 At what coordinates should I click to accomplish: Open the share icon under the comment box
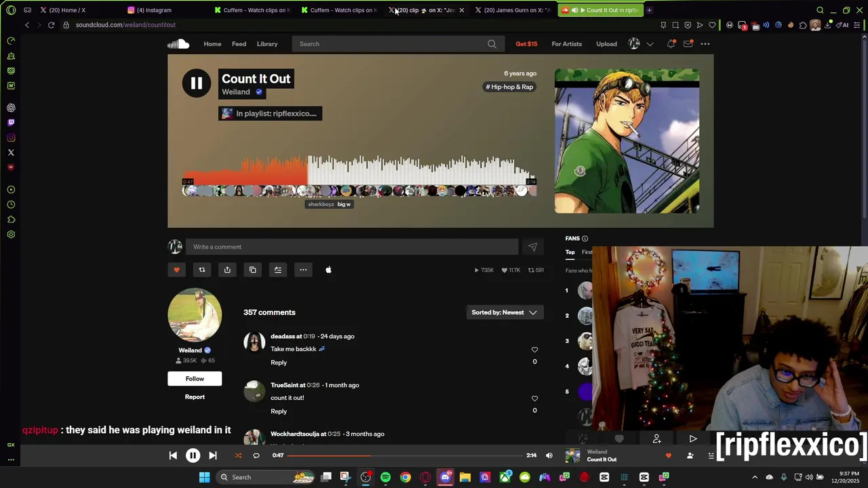227,270
